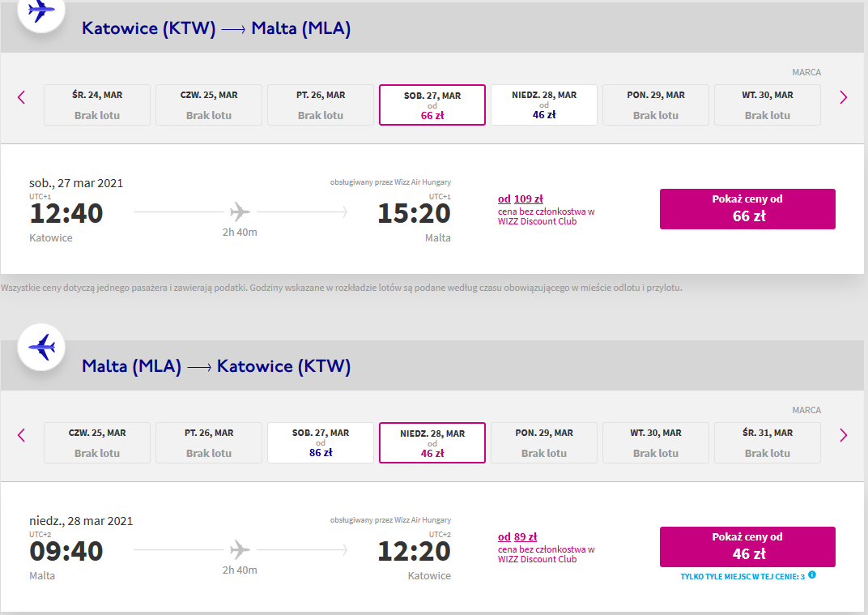This screenshot has height=615, width=868.
Task: Open the 'od 89 zł' non-member price link
Action: click(517, 537)
